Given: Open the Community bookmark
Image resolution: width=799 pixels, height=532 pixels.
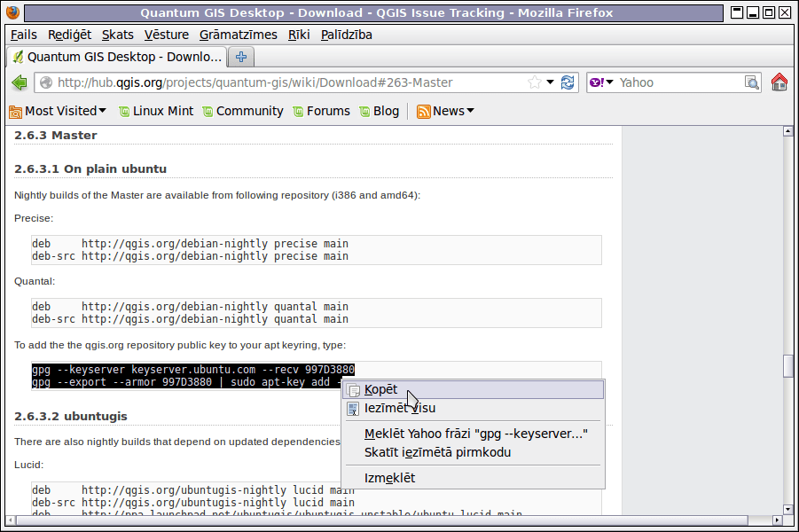Looking at the screenshot, I should [243, 111].
